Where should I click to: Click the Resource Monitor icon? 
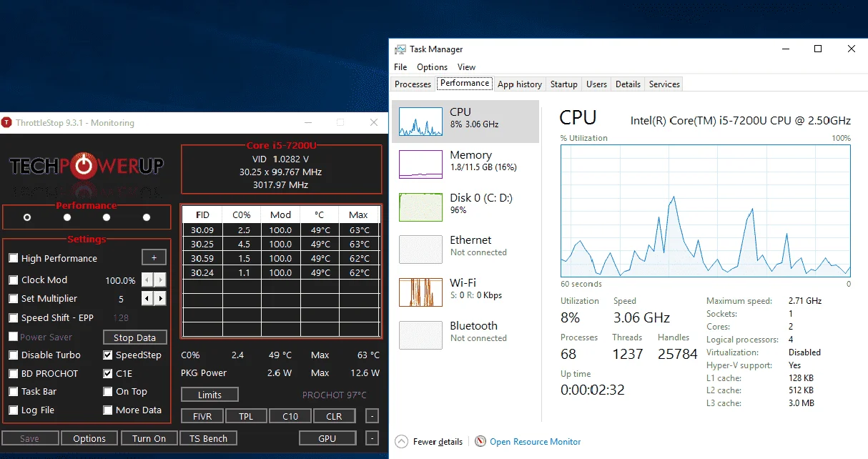point(480,441)
